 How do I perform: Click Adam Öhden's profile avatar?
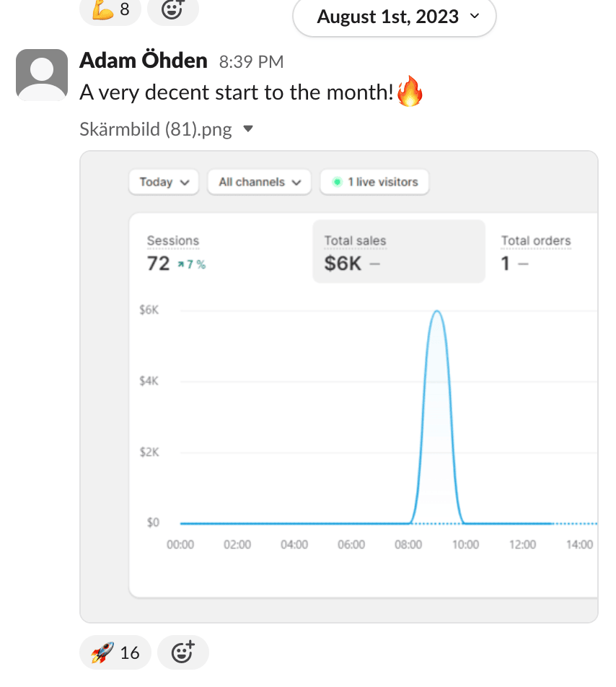[x=41, y=74]
